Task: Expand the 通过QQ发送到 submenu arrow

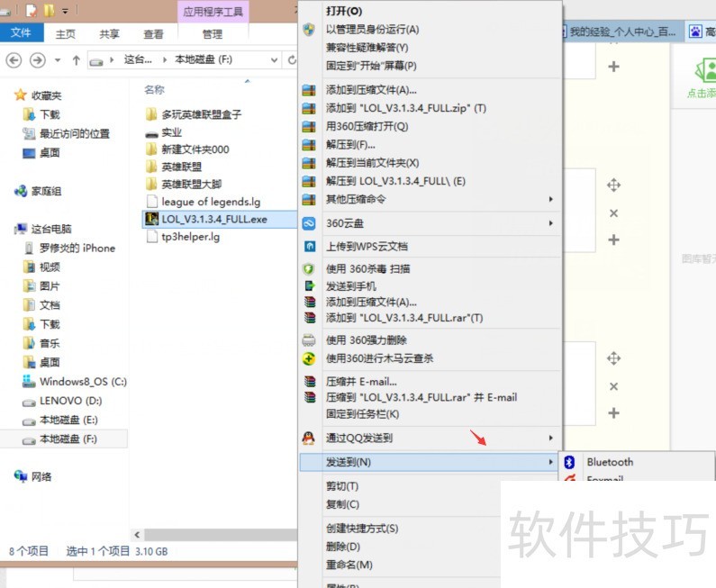Action: (550, 438)
